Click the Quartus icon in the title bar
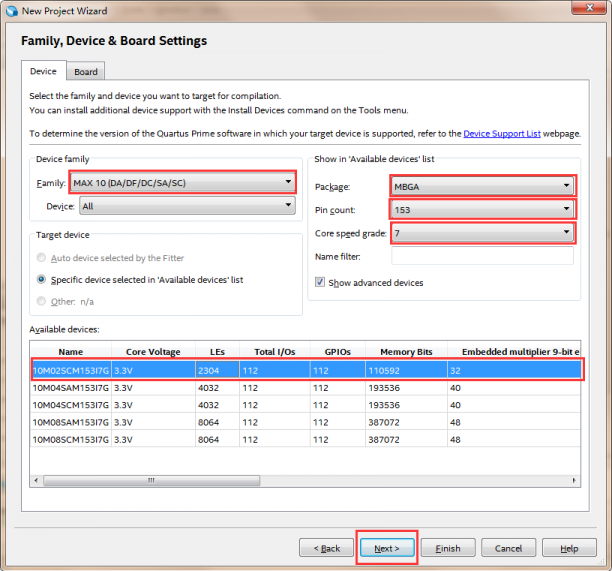 12,11
